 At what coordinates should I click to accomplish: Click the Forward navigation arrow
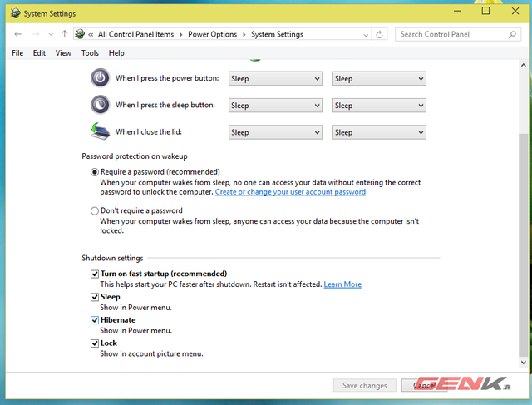point(36,34)
